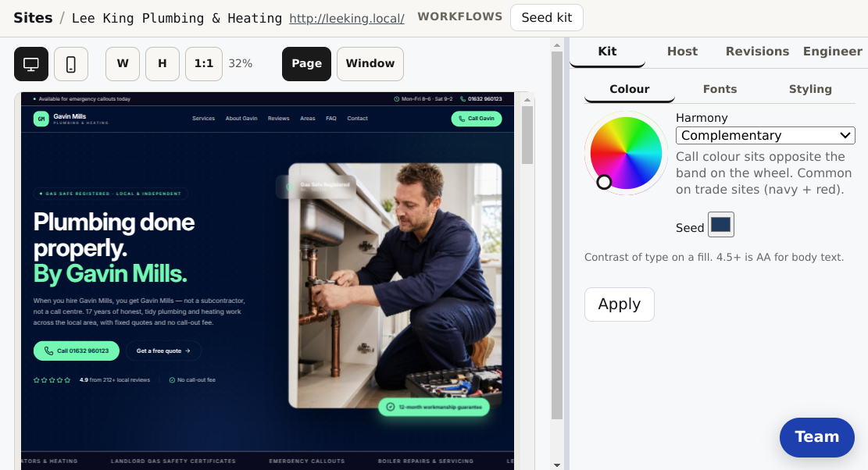Click the GM logo badge in preview
Screen dimensions: 868x470
pos(41,119)
